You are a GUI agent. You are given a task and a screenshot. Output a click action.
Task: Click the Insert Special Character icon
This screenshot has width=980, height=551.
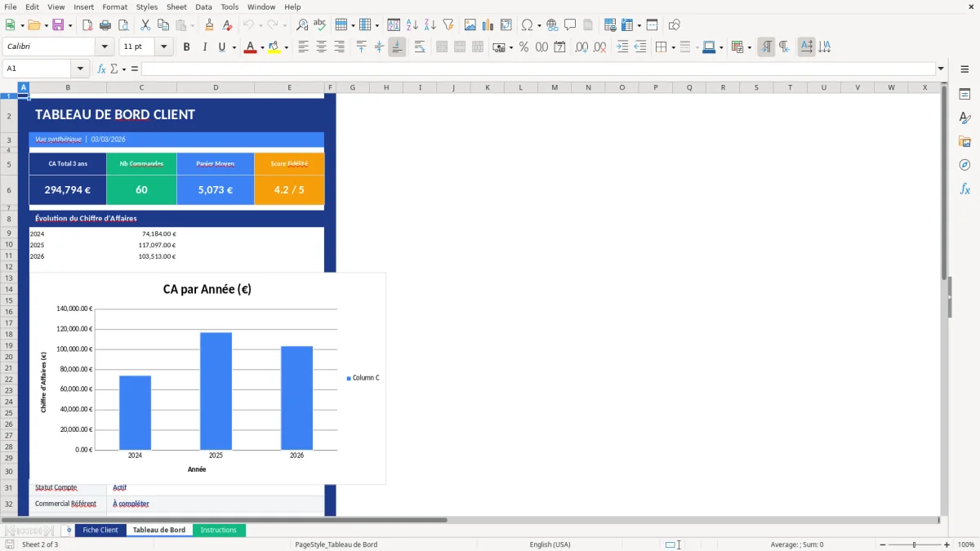pos(528,24)
